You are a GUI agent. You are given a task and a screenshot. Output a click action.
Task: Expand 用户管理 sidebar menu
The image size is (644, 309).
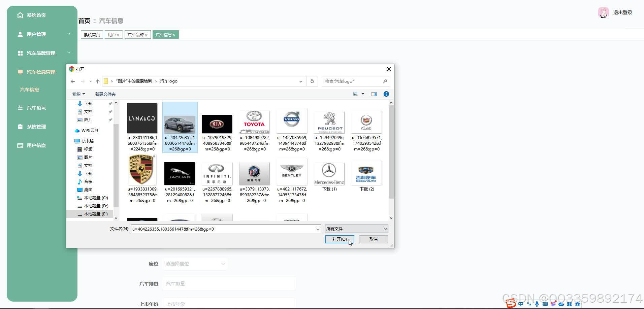42,34
